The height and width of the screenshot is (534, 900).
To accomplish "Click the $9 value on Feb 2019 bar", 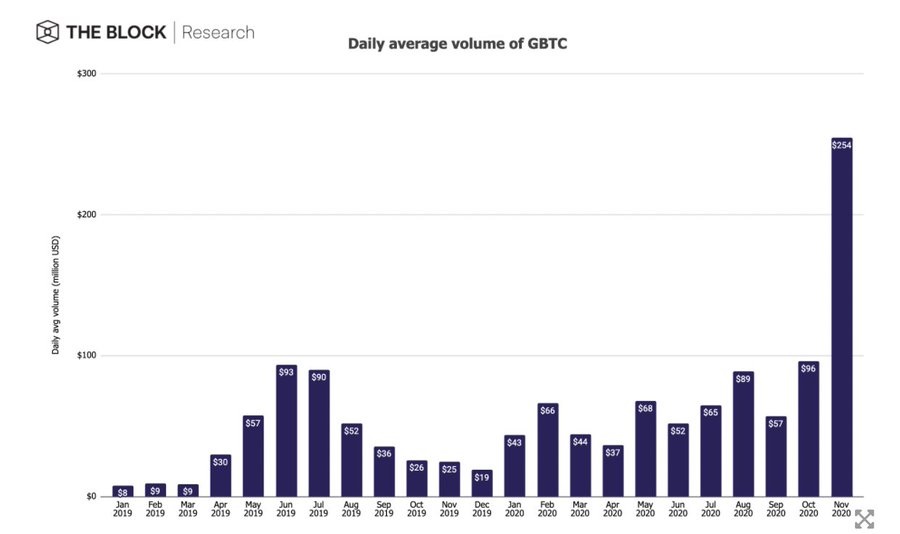I will [x=155, y=492].
